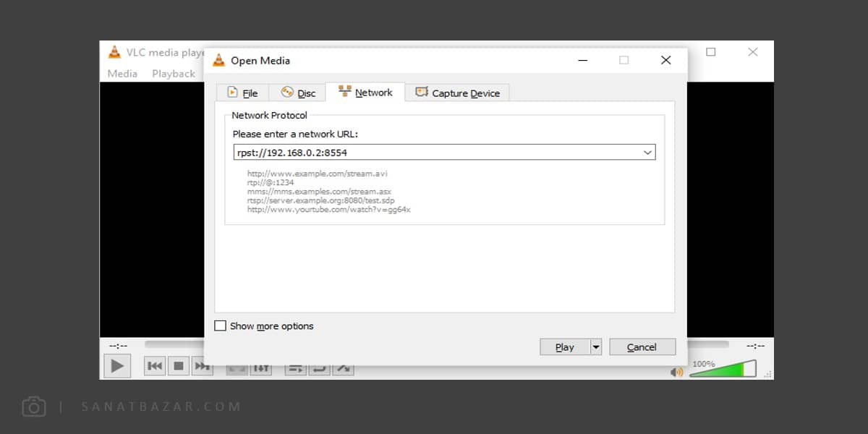Click the Play button in Open Media
868x434 pixels.
coord(565,347)
